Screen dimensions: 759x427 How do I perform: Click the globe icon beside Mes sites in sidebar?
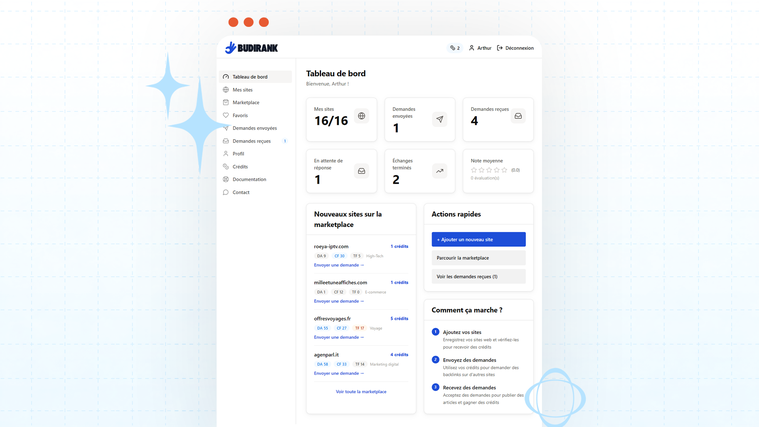[226, 90]
